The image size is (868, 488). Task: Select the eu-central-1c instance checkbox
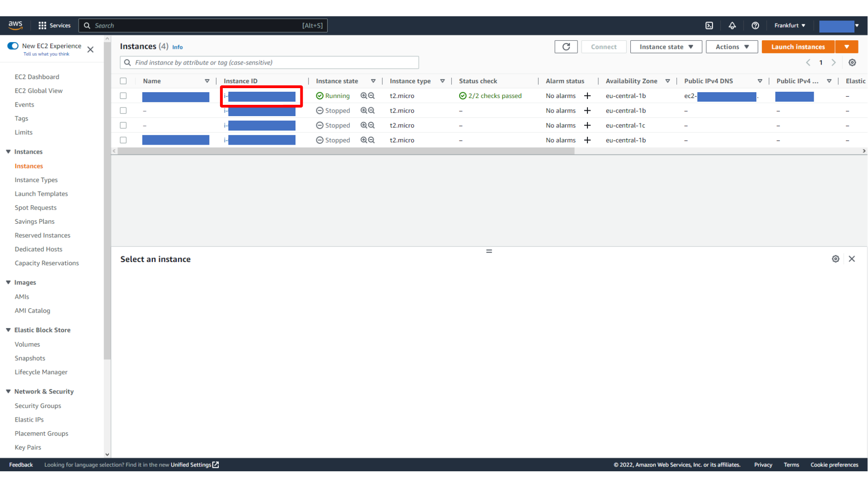(x=123, y=125)
